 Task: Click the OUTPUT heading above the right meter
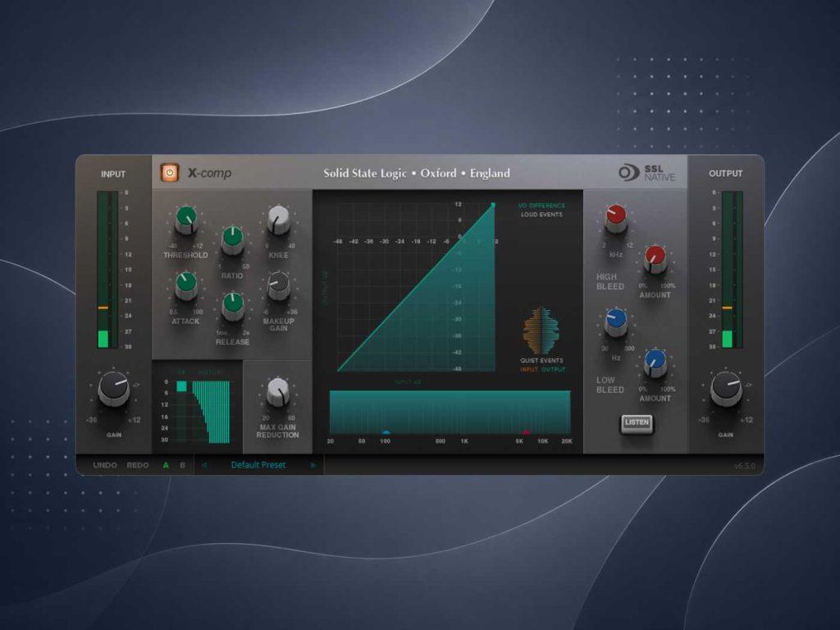pos(725,174)
